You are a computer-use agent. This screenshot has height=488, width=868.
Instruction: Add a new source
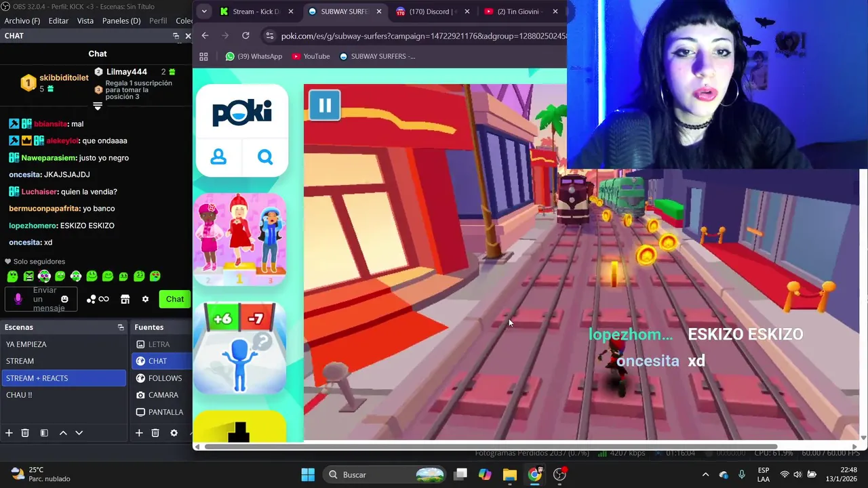click(139, 433)
